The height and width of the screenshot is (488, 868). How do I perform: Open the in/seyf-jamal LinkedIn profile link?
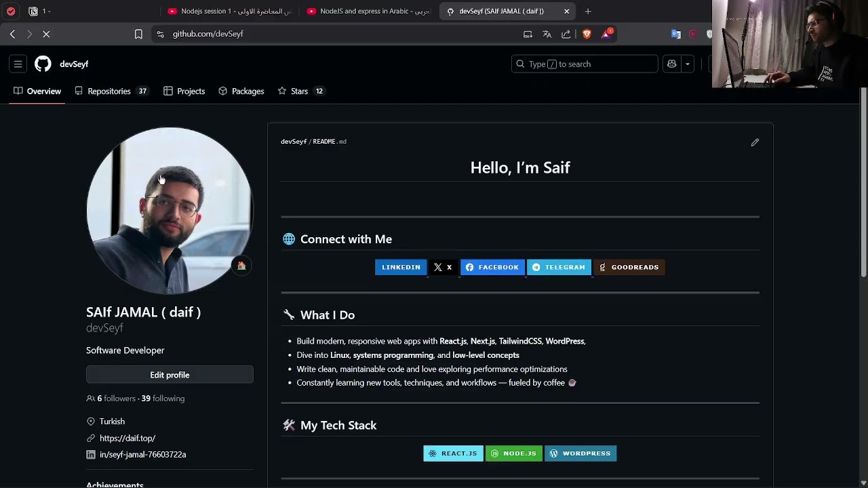tap(142, 454)
